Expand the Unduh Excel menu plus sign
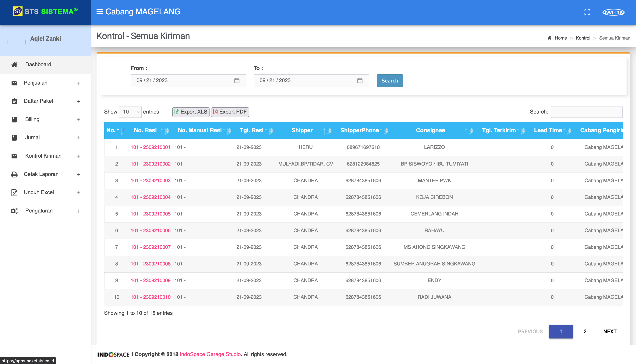The height and width of the screenshot is (364, 636). (x=79, y=193)
